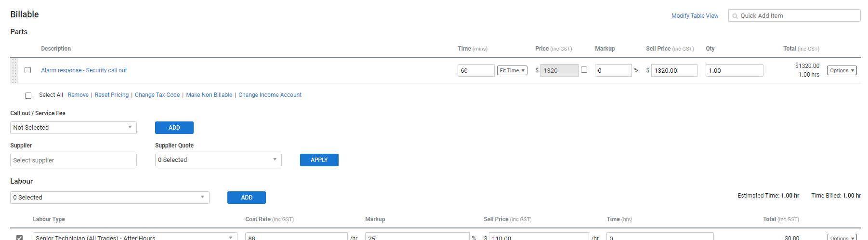Click Make Non Billable link
The image size is (868, 240).
[209, 95]
